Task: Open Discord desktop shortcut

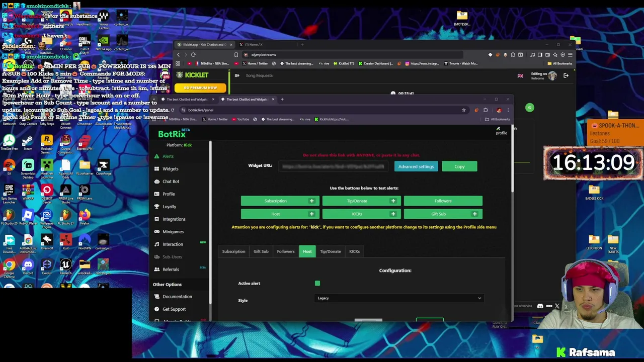Action: pos(28,266)
